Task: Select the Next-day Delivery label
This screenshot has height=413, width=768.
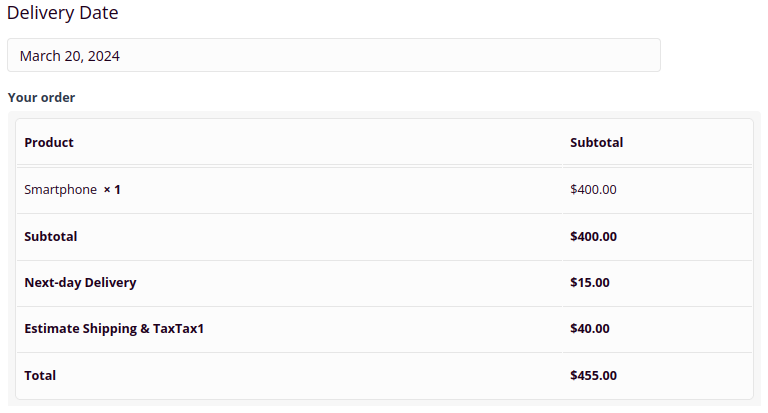Action: pyautogui.click(x=80, y=282)
